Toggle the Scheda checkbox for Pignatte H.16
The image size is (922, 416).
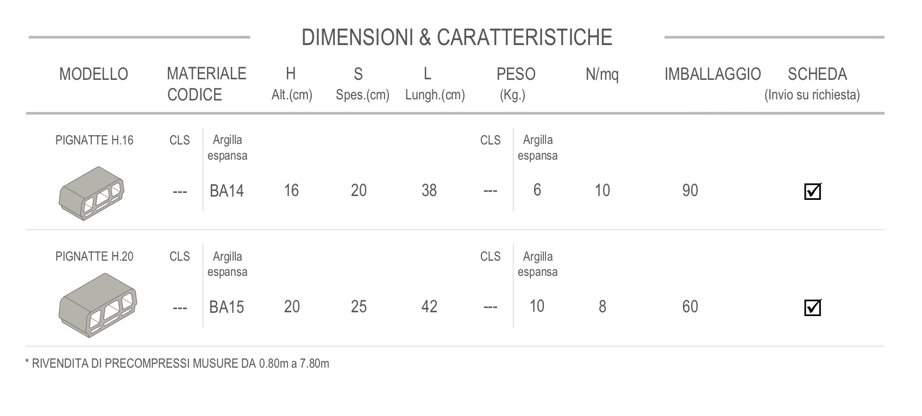click(x=813, y=191)
